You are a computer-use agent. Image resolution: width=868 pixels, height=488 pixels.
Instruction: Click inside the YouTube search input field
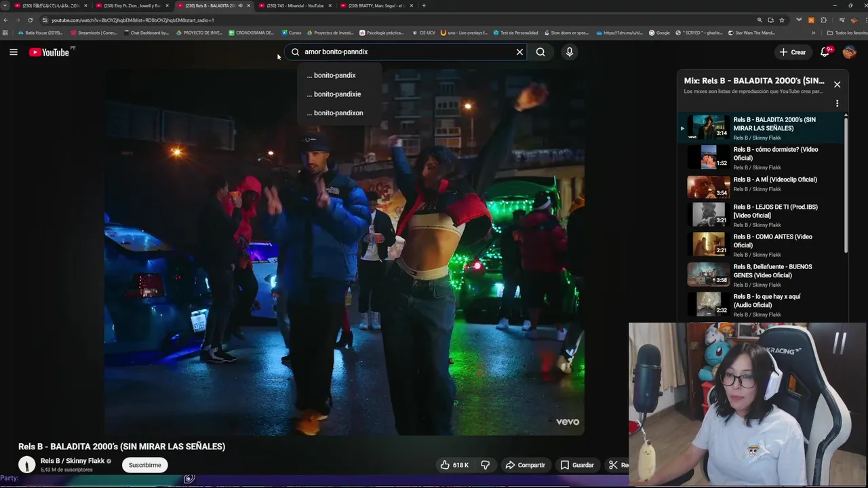coord(407,52)
